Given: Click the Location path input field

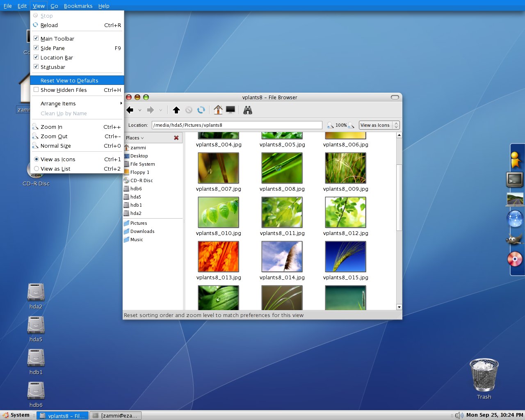Looking at the screenshot, I should coord(237,125).
